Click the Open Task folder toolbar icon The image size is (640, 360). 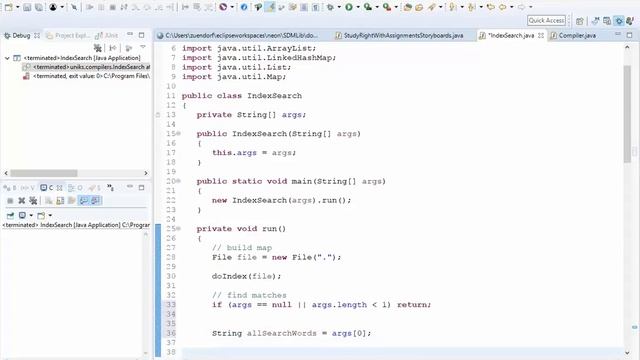point(419,7)
